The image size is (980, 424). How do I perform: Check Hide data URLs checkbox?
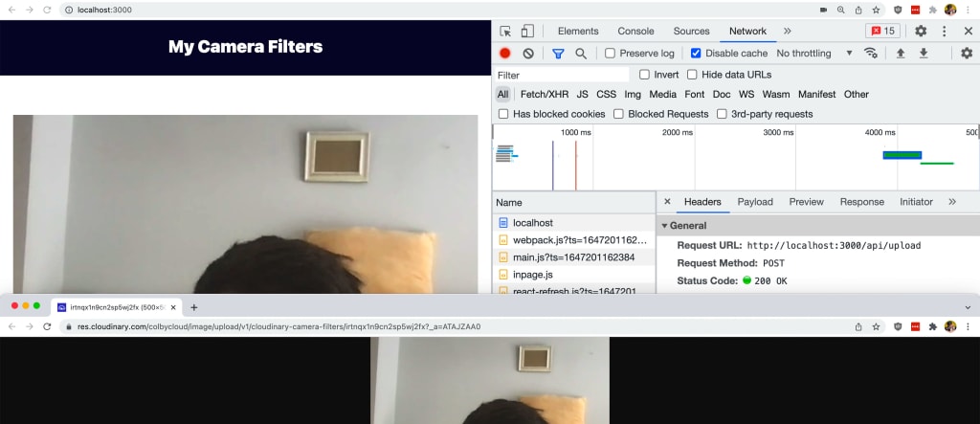tap(692, 75)
